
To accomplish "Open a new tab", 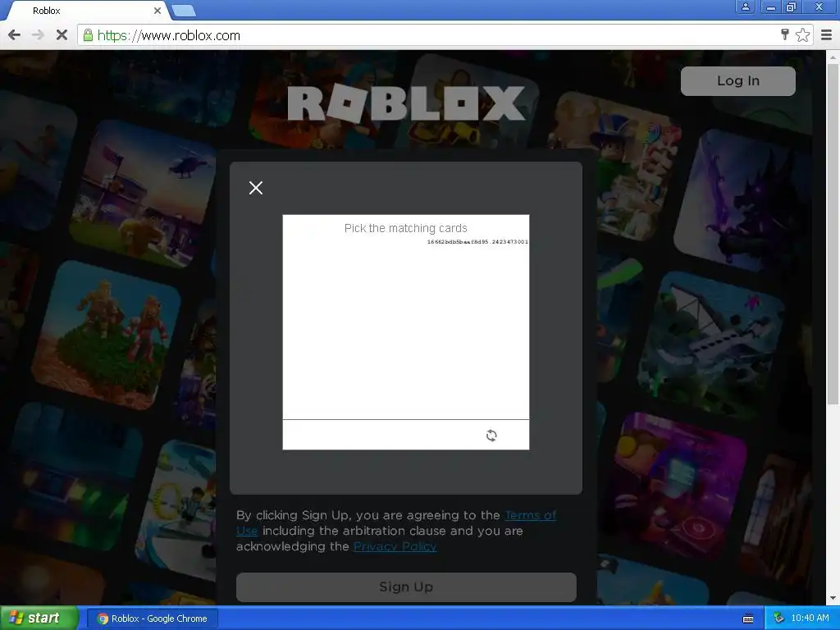I will pos(184,11).
